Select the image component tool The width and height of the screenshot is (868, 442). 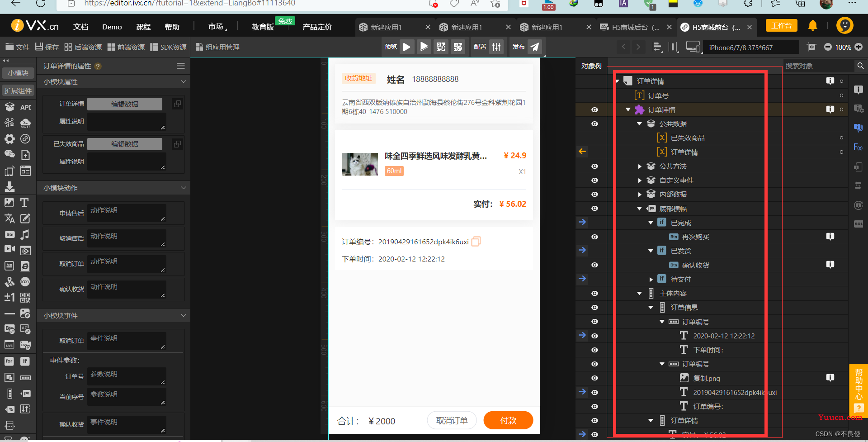9,202
